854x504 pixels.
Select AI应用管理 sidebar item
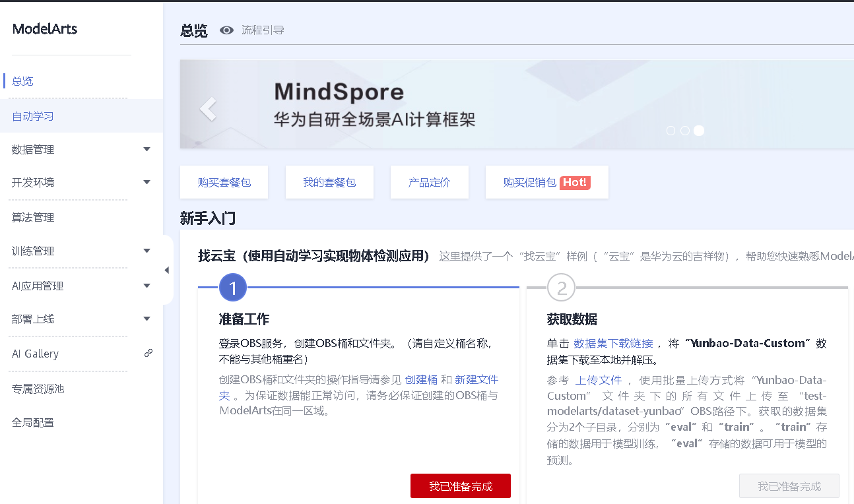38,286
